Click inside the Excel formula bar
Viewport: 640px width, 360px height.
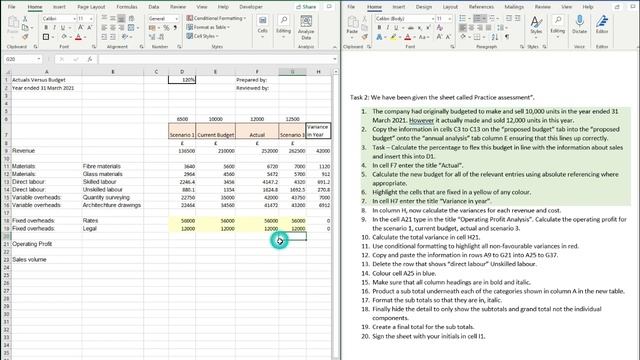tap(216, 59)
